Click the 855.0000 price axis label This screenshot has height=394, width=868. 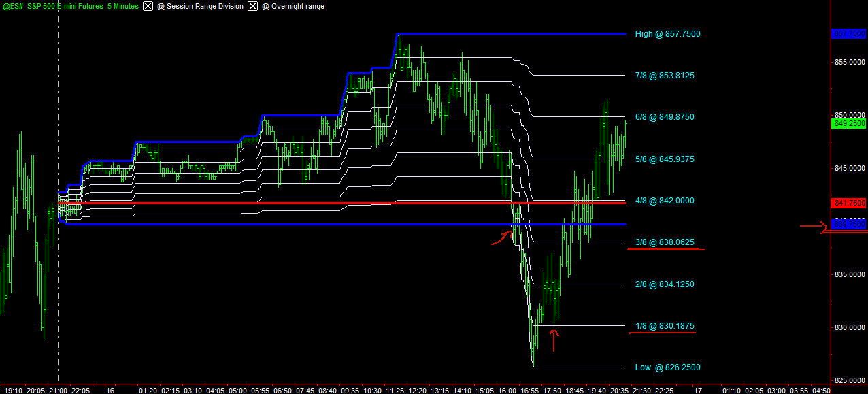pos(850,62)
